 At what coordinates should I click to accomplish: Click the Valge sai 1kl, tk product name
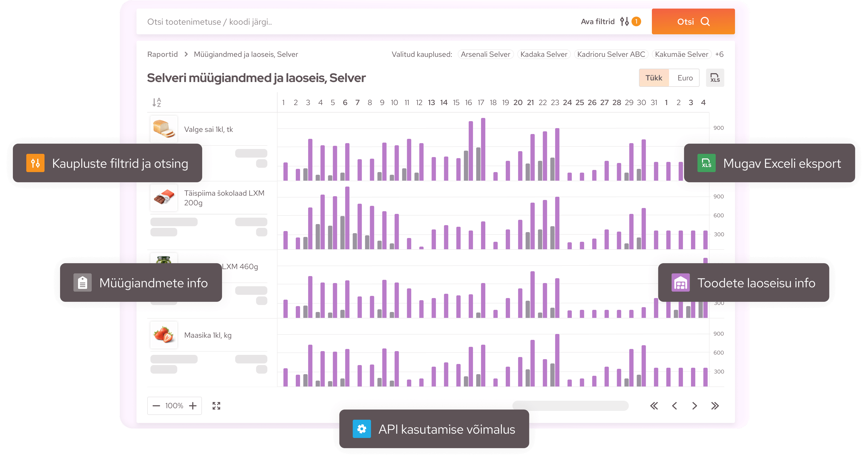click(x=208, y=129)
